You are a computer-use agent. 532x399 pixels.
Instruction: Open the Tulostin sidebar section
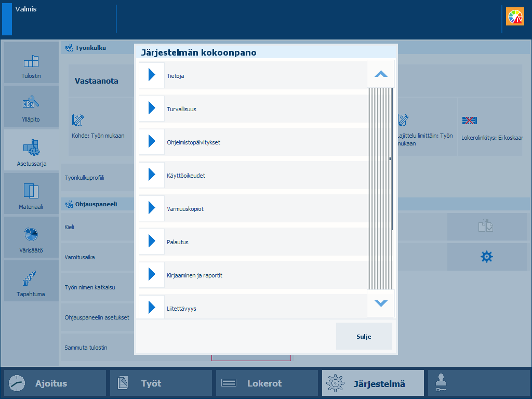[31, 63]
